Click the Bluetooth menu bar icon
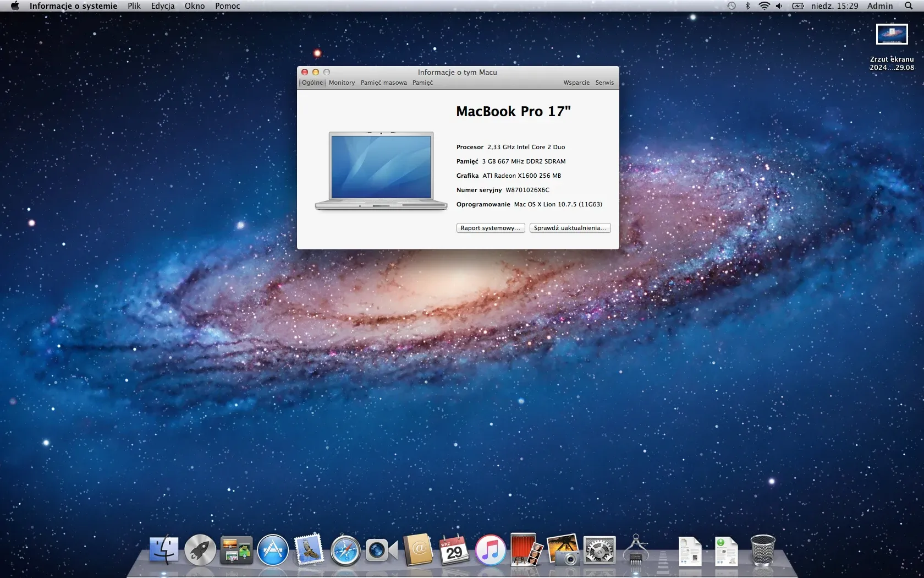 pos(747,6)
